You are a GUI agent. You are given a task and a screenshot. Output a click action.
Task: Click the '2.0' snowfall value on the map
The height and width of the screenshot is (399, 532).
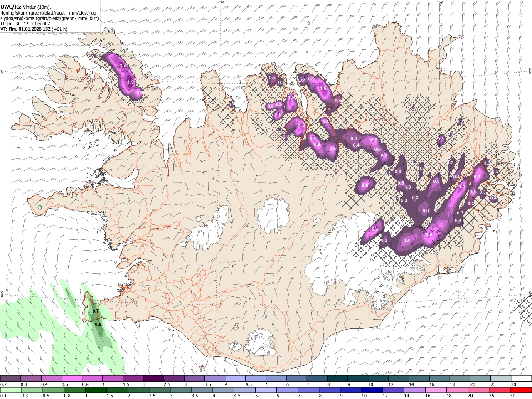pyautogui.click(x=278, y=114)
